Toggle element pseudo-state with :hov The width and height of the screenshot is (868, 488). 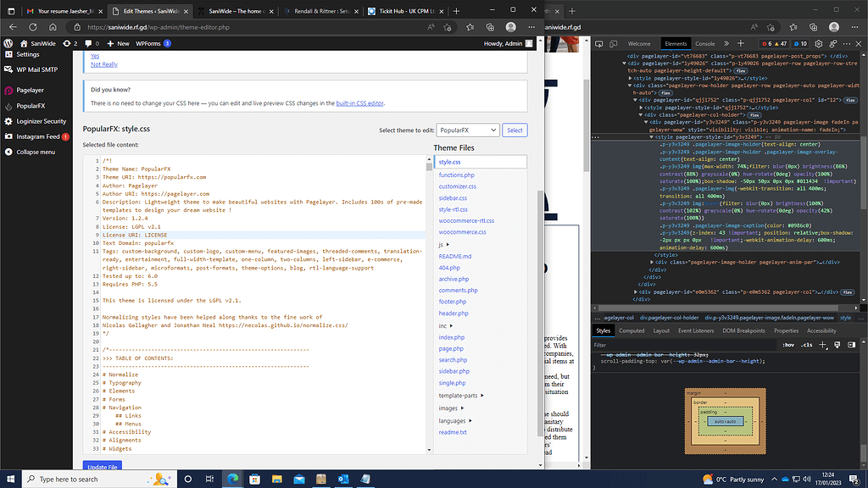click(790, 344)
